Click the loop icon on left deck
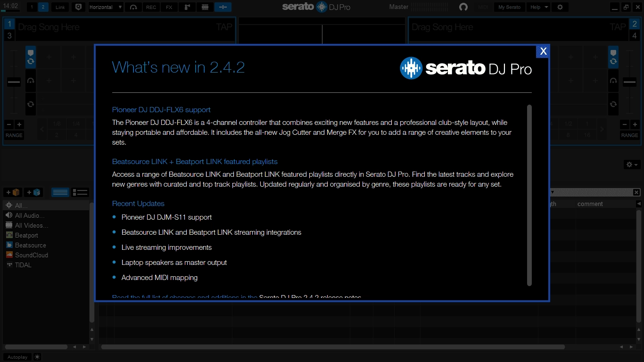This screenshot has height=362, width=644. click(x=31, y=104)
